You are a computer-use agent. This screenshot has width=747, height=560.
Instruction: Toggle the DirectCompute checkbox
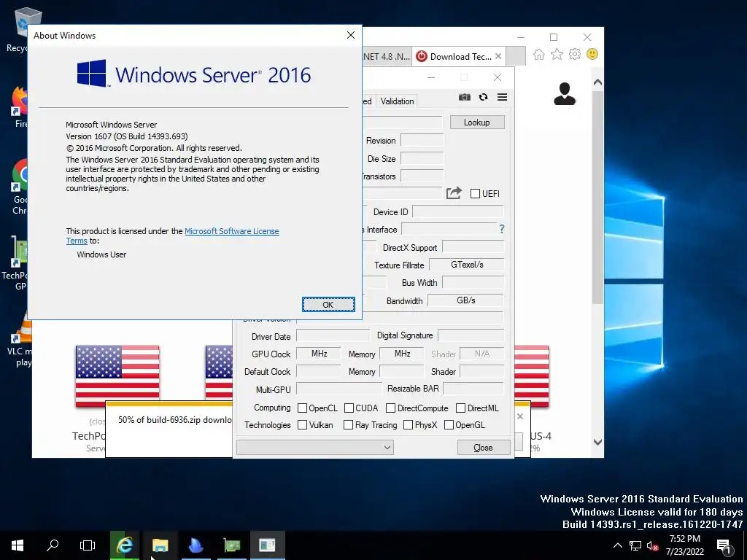pos(391,408)
